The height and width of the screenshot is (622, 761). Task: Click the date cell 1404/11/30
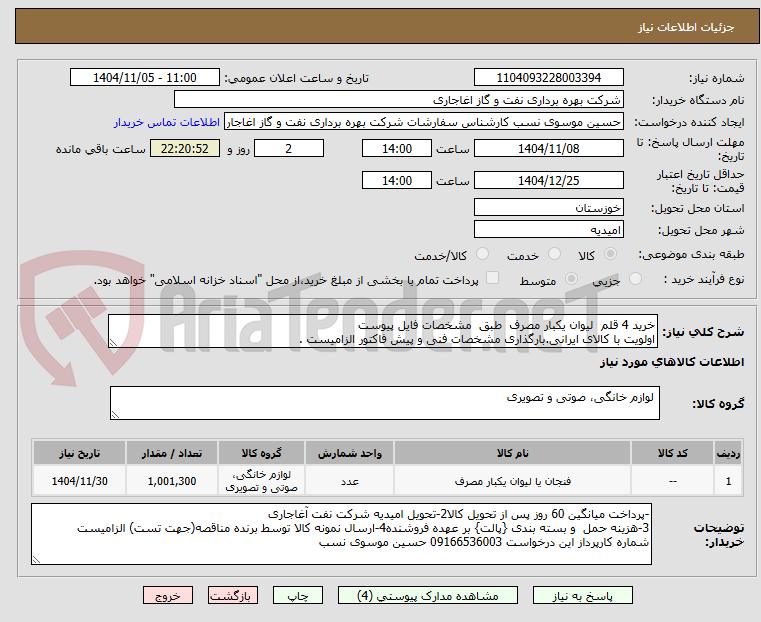click(x=80, y=481)
